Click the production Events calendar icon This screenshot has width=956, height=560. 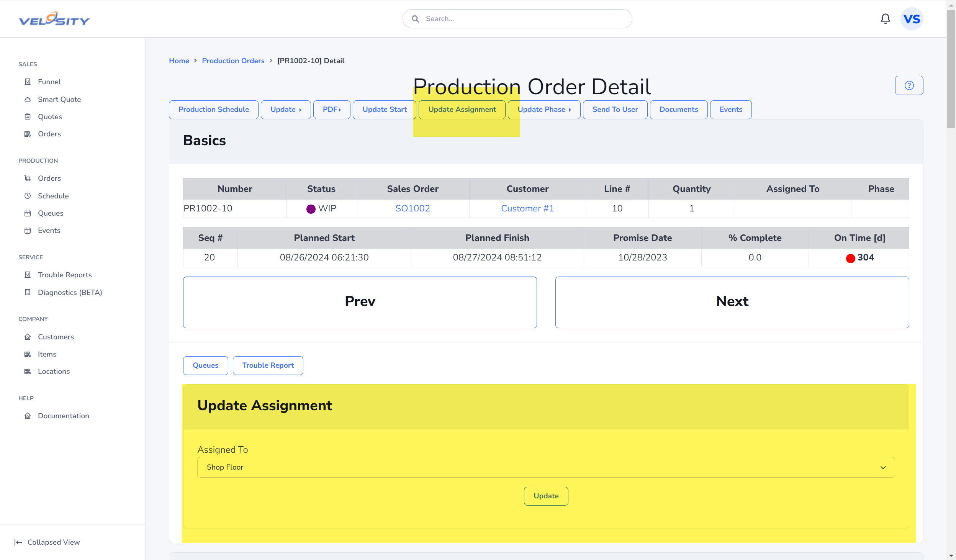point(28,230)
